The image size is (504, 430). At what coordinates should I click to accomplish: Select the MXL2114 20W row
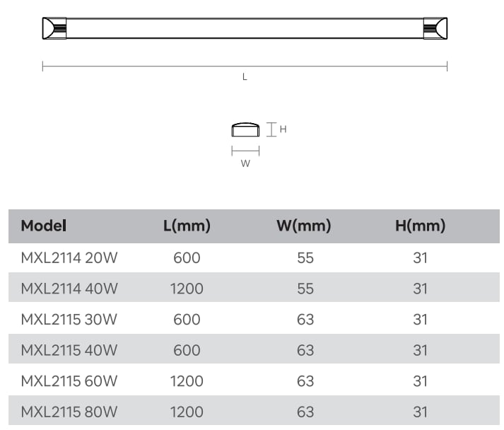coord(254,258)
